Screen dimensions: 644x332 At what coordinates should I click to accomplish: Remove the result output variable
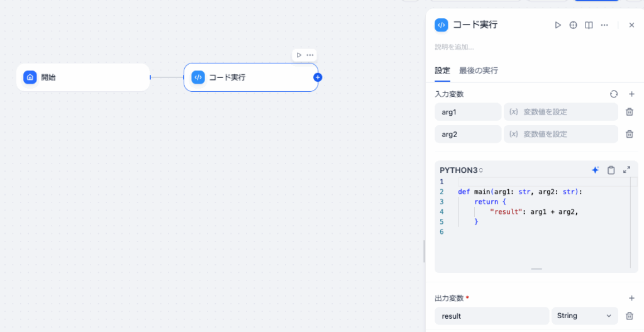click(629, 316)
